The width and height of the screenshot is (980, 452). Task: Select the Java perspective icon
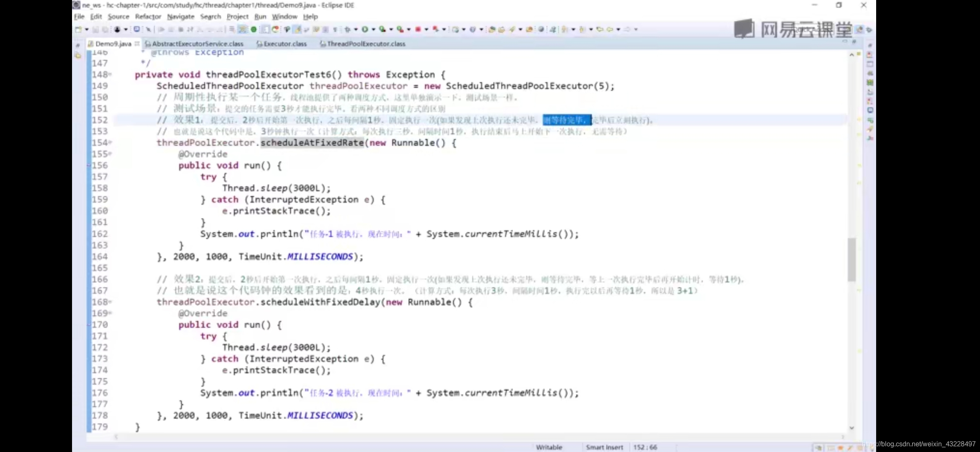[859, 29]
